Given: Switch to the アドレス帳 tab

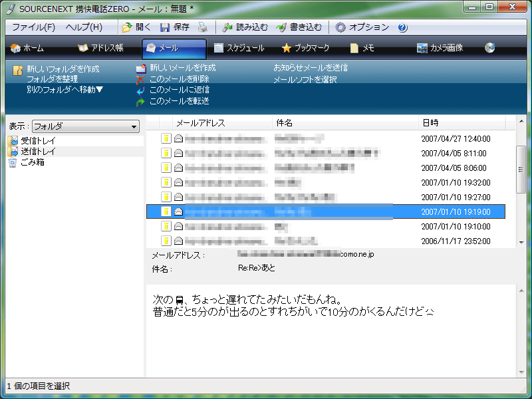Looking at the screenshot, I should click(x=100, y=48).
